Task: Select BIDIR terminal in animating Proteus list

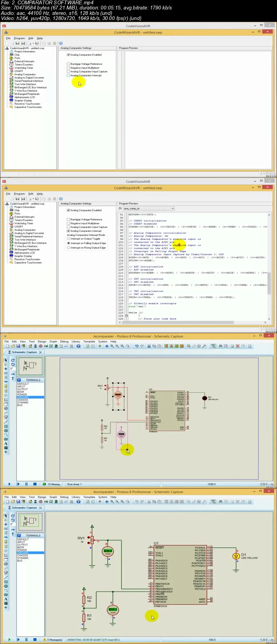Action: tap(21, 547)
